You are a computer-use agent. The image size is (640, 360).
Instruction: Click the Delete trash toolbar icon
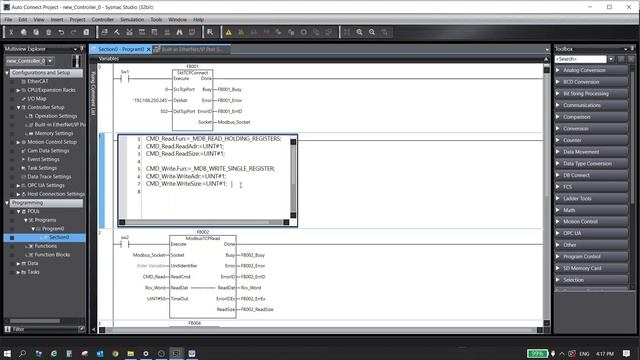click(x=49, y=32)
